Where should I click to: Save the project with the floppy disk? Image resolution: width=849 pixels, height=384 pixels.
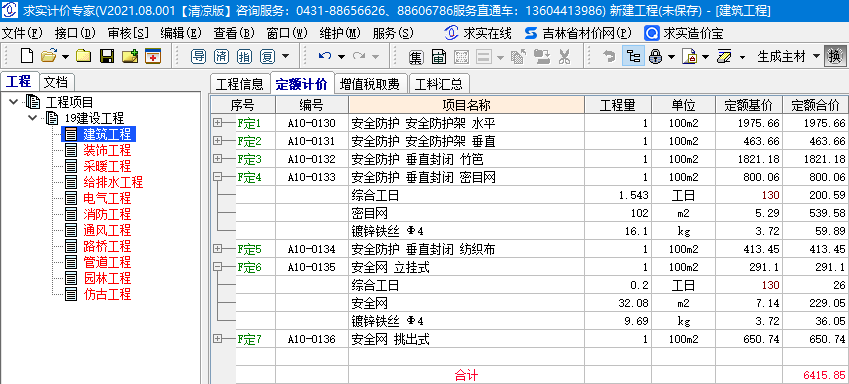(107, 56)
